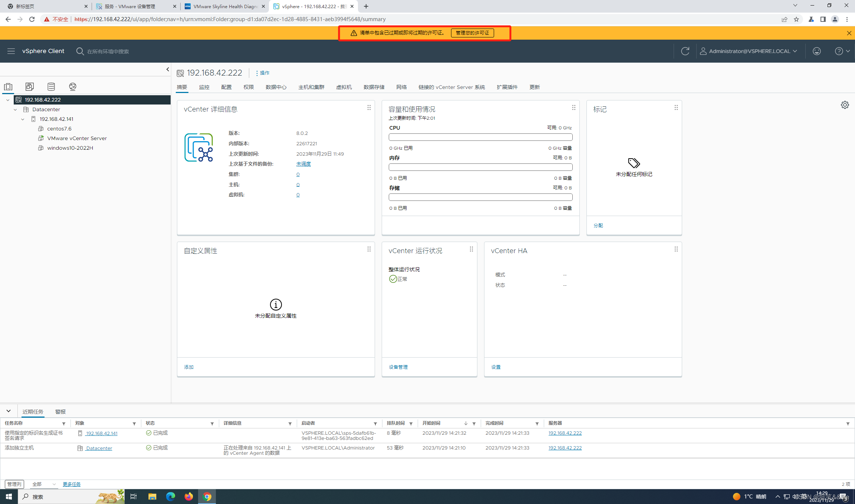Image resolution: width=855 pixels, height=504 pixels.
Task: Click 分配 in the 标记 card
Action: (x=598, y=225)
